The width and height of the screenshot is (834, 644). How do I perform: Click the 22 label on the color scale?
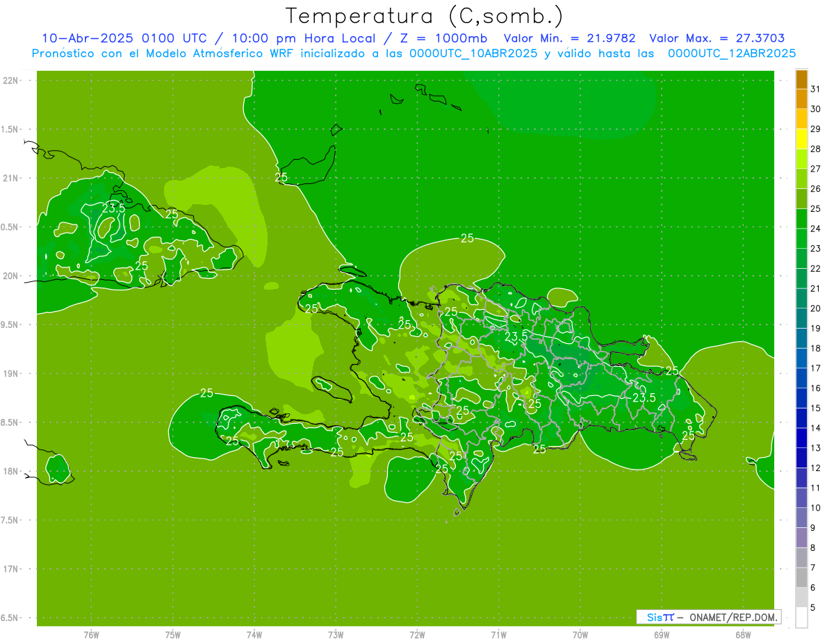click(816, 269)
